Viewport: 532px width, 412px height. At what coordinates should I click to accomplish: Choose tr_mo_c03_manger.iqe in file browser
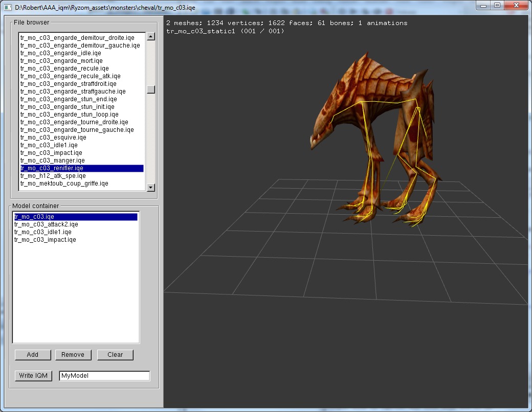click(x=52, y=161)
